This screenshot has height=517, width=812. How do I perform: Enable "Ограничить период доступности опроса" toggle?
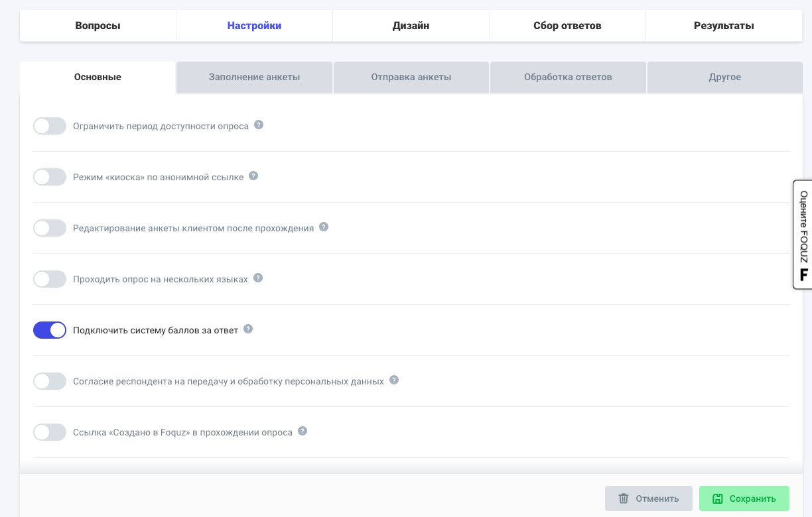click(50, 126)
